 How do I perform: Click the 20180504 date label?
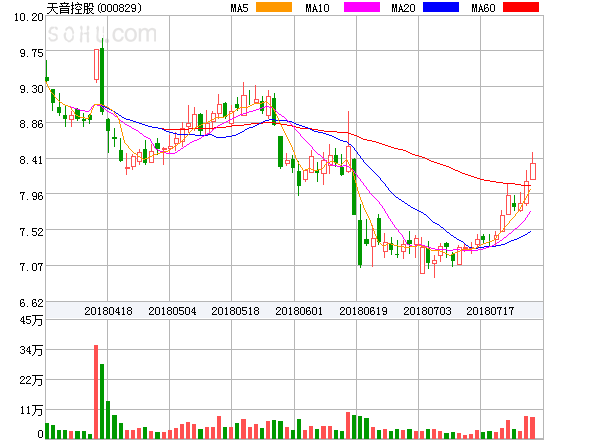tap(172, 311)
